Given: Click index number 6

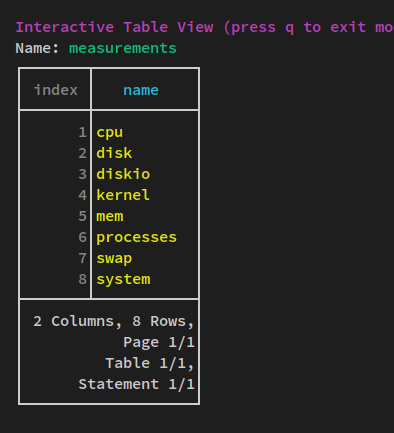Looking at the screenshot, I should click(82, 237).
